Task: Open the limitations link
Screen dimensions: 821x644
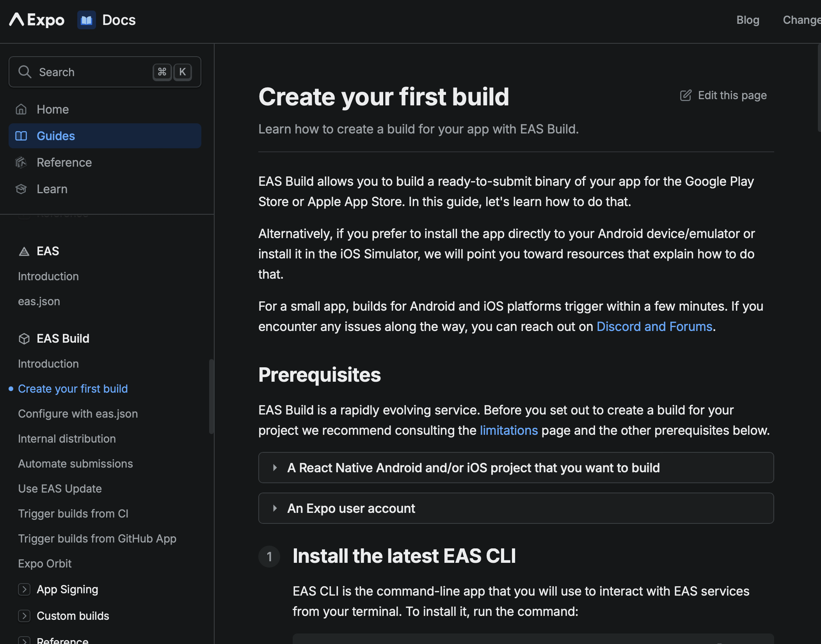Action: pyautogui.click(x=509, y=431)
